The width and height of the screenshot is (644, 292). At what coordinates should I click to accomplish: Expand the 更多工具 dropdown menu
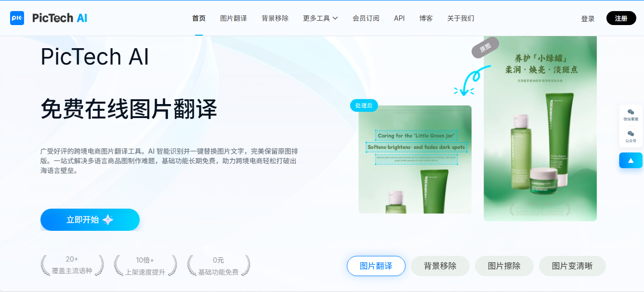320,18
